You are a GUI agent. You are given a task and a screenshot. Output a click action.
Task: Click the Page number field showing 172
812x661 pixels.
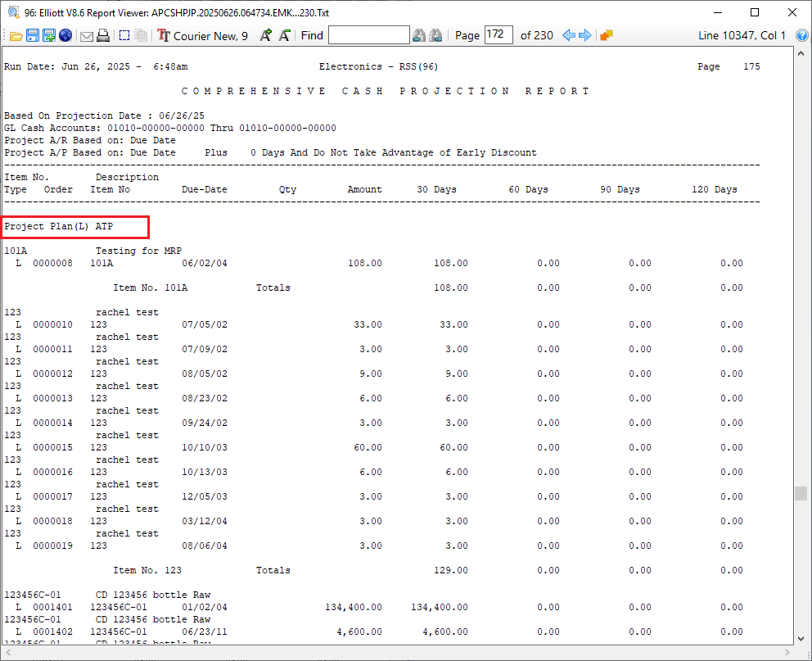498,35
